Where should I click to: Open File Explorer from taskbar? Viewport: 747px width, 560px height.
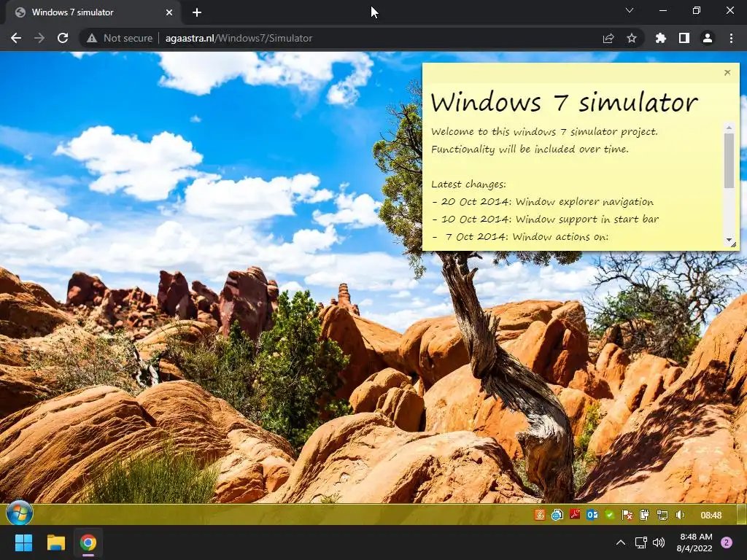55,542
